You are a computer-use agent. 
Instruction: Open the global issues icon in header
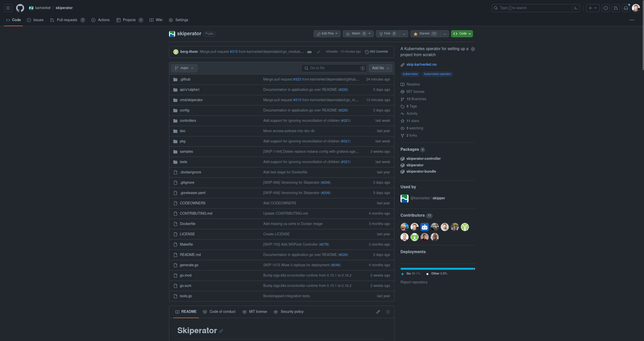point(606,8)
